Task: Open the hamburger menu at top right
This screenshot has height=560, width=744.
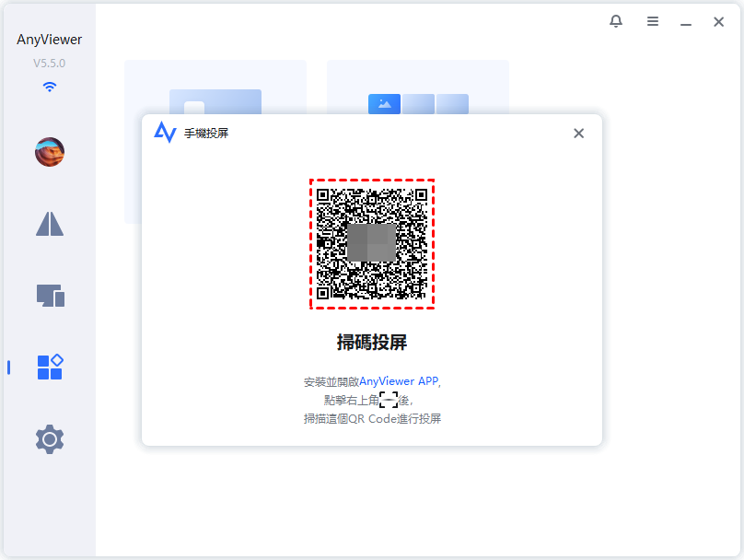Action: tap(653, 21)
